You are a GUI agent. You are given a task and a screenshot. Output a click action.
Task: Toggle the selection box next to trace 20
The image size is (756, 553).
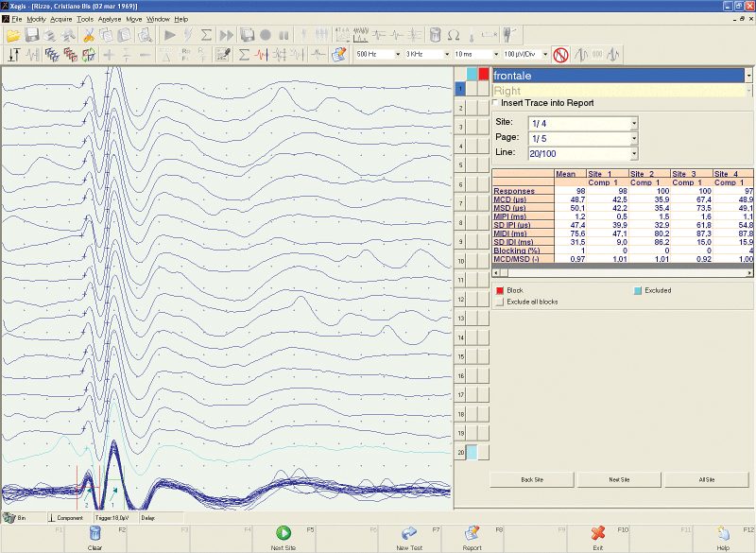[x=472, y=453]
